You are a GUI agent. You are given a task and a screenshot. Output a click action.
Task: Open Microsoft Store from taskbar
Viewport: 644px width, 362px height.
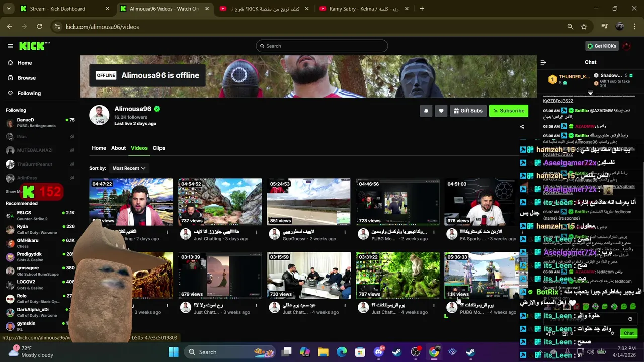(x=360, y=352)
